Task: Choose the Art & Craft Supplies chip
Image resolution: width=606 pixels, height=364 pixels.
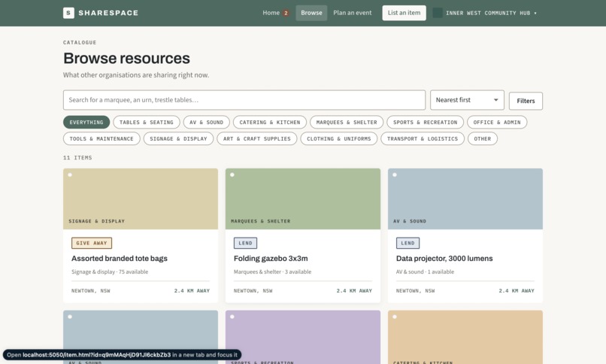Action: 257,138
